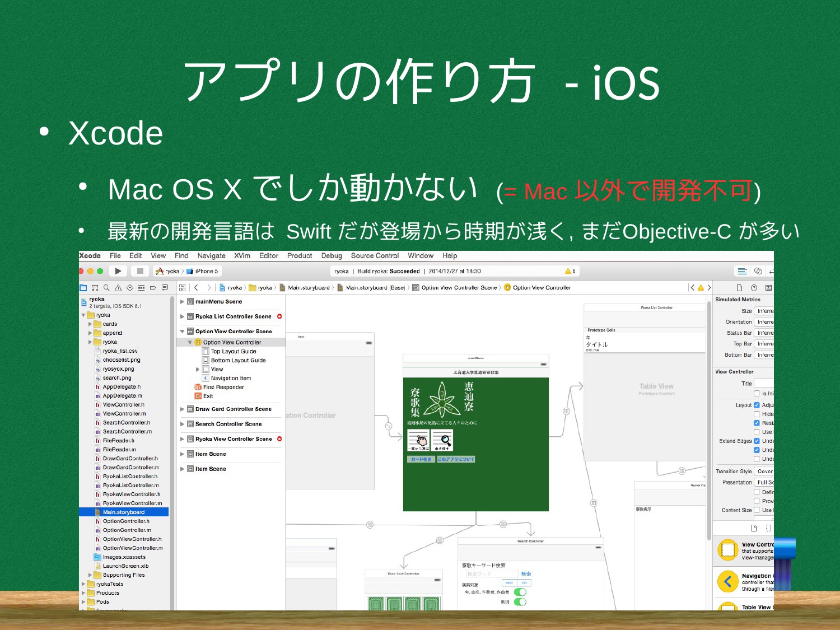The image size is (840, 630).
Task: Expand the Draw Card Controller Scene
Action: (x=182, y=409)
